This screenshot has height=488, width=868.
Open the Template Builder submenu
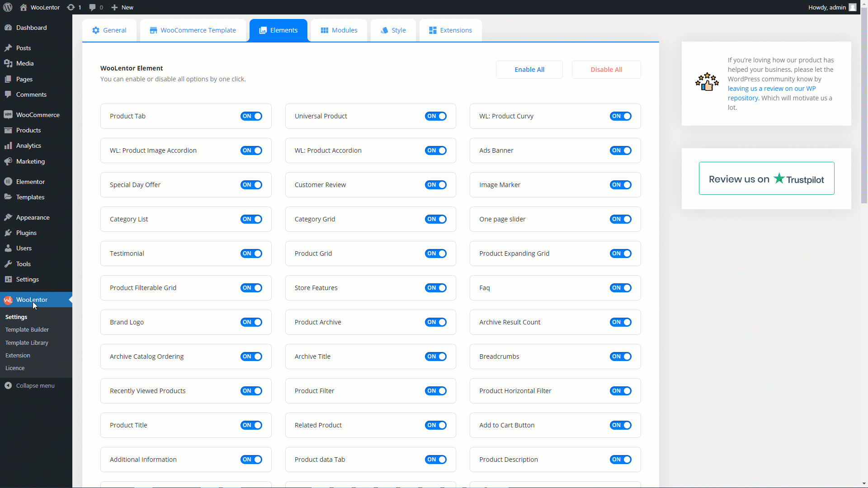coord(27,329)
